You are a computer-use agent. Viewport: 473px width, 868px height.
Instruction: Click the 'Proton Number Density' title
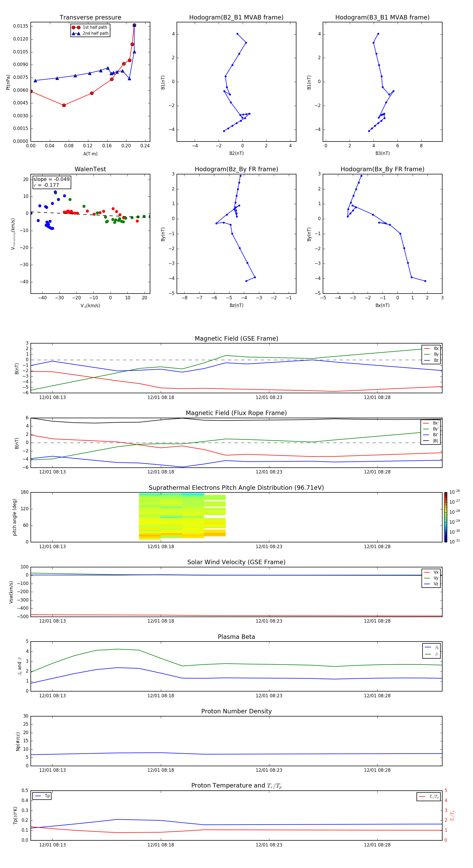[x=236, y=711]
